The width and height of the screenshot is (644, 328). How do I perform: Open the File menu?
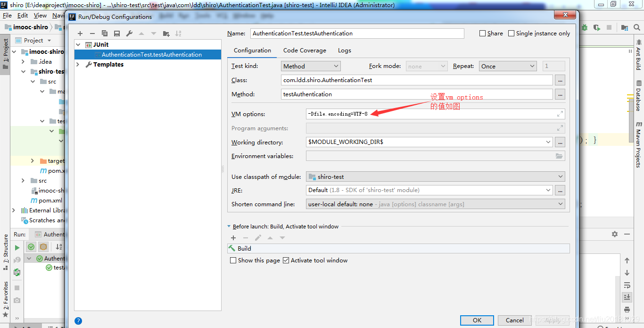point(7,16)
